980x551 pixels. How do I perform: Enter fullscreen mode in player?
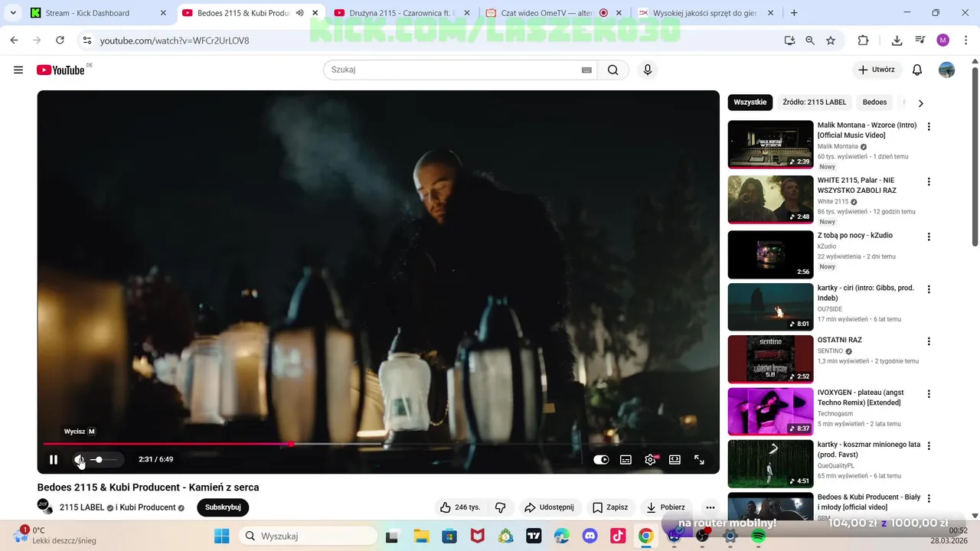coord(699,460)
